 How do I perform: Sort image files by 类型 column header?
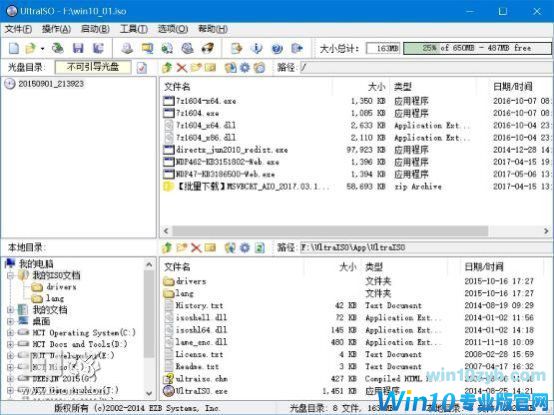(402, 87)
